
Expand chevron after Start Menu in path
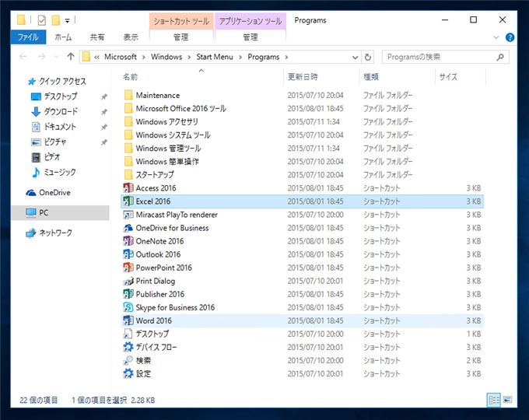pyautogui.click(x=240, y=57)
